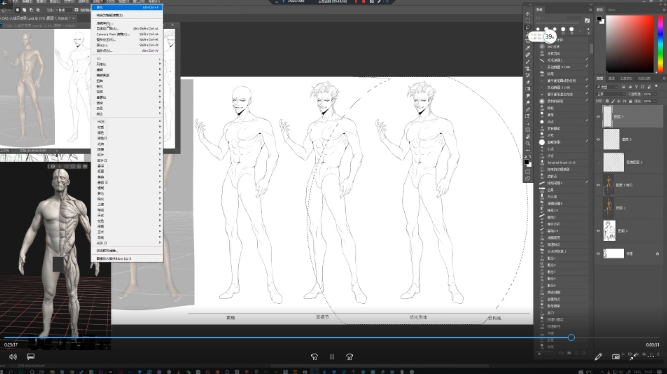This screenshot has width=667, height=374.
Task: Click the video player pencil annotate icon
Action: point(598,357)
